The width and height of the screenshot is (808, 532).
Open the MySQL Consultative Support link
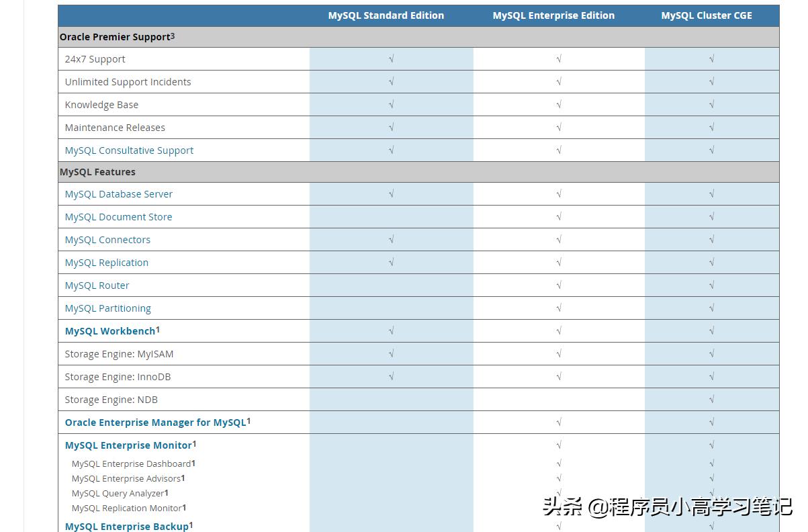tap(129, 150)
